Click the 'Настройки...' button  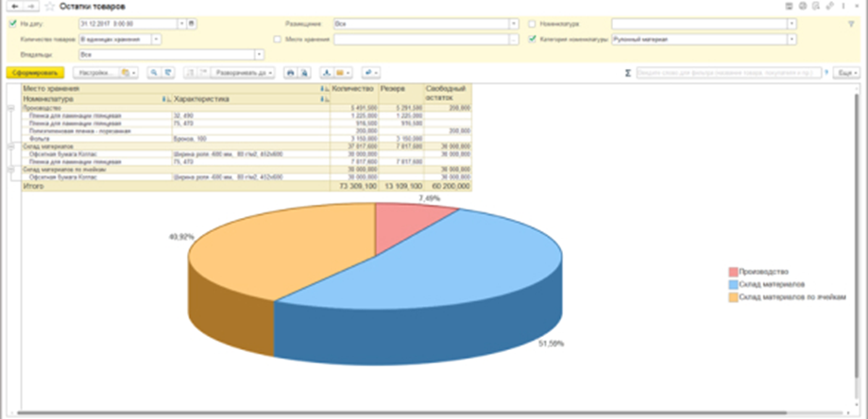tap(95, 72)
